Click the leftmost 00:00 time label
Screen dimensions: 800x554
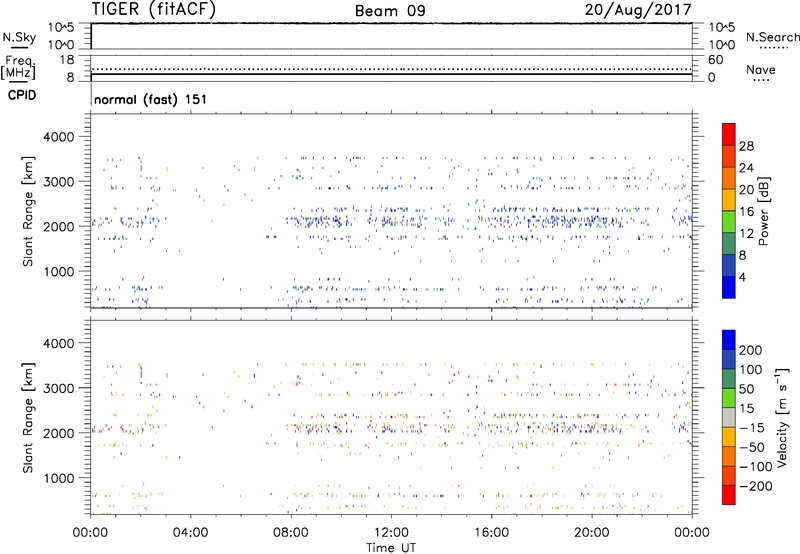(x=91, y=533)
